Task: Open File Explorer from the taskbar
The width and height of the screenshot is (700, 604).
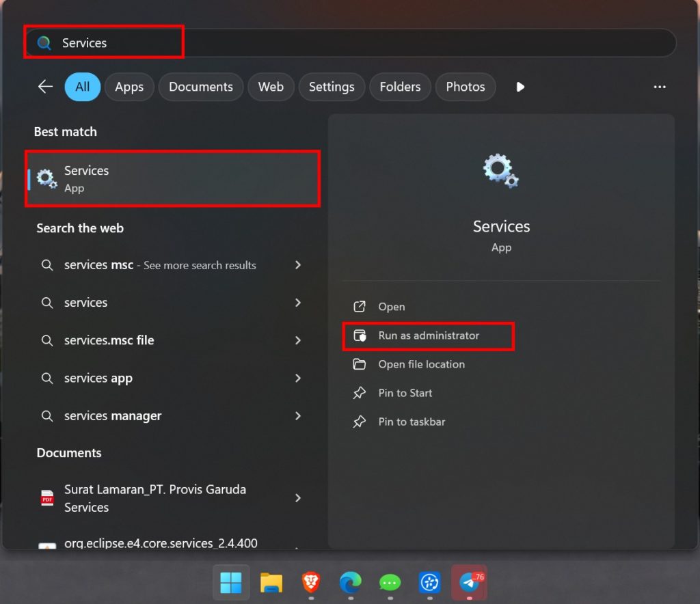Action: (271, 582)
